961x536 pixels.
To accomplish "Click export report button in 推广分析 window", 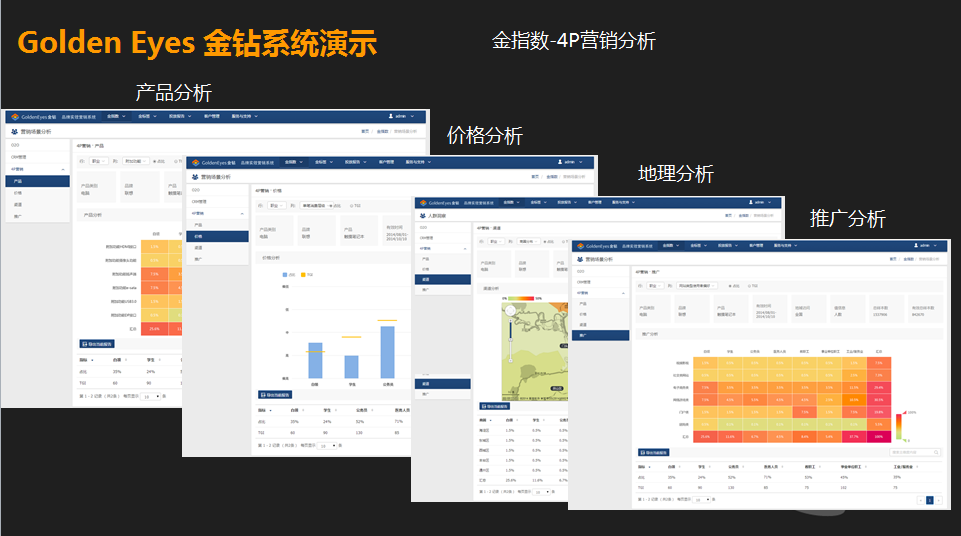I will click(653, 452).
